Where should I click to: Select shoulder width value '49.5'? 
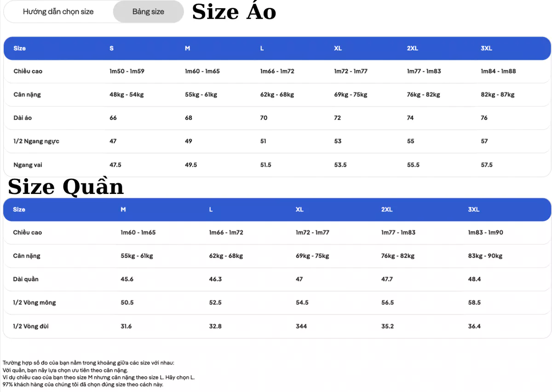click(x=191, y=165)
